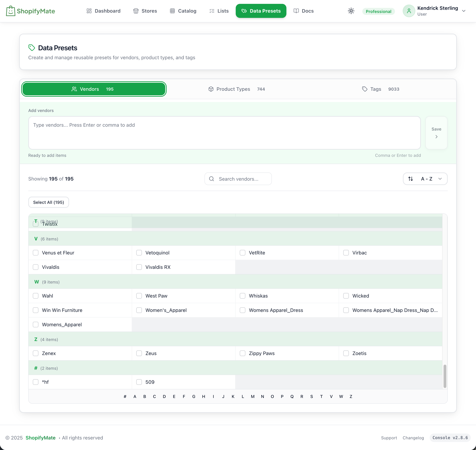
Task: Check the Whiskas vendor checkbox
Action: click(x=242, y=296)
